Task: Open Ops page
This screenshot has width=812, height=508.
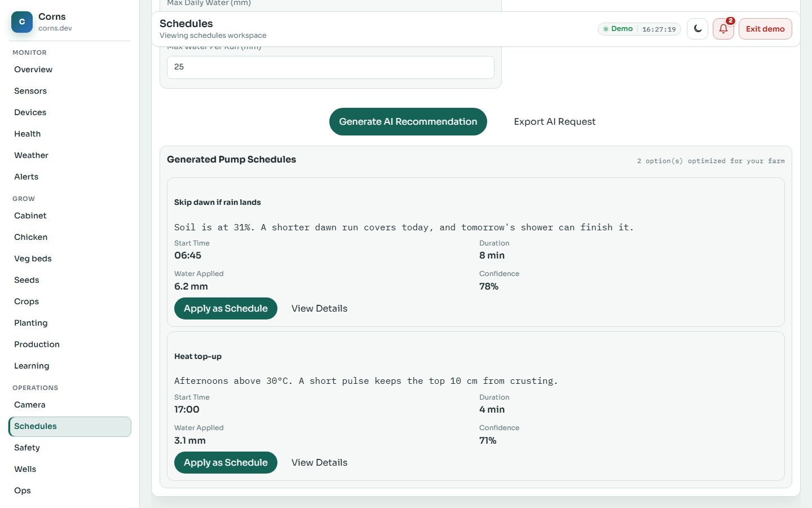Action: pos(70,491)
